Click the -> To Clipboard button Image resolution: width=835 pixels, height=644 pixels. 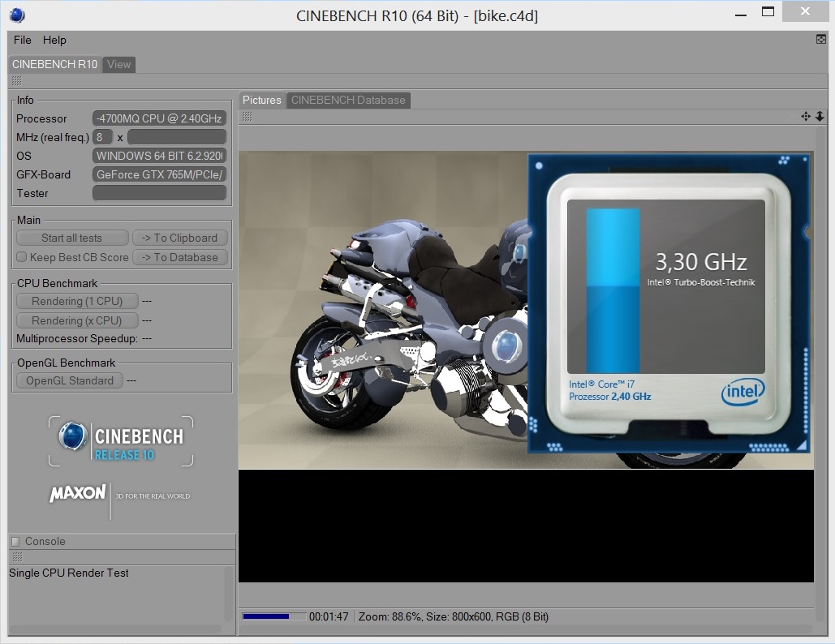tap(180, 238)
